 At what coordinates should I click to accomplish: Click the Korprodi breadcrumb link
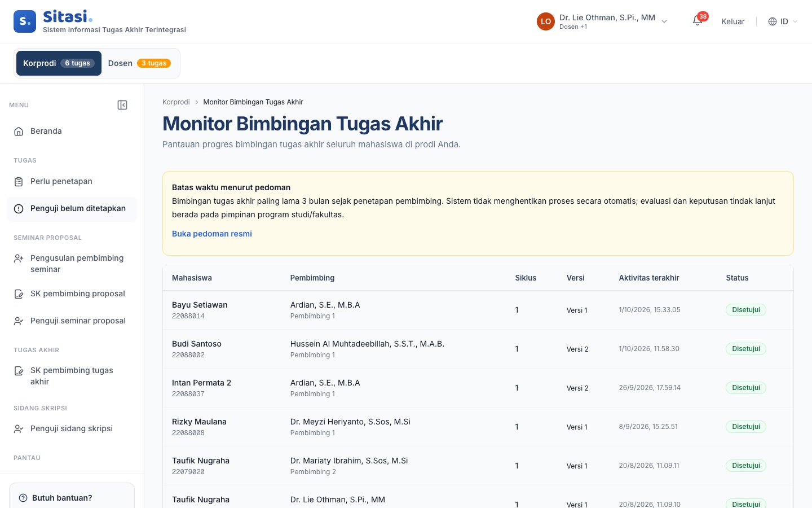point(176,102)
